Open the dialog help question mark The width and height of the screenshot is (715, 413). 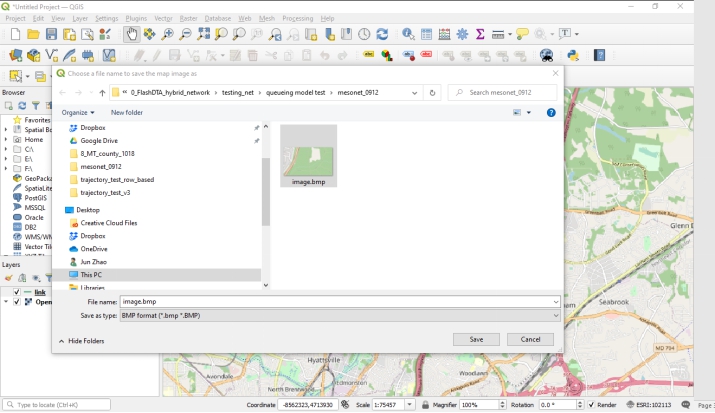(x=551, y=113)
